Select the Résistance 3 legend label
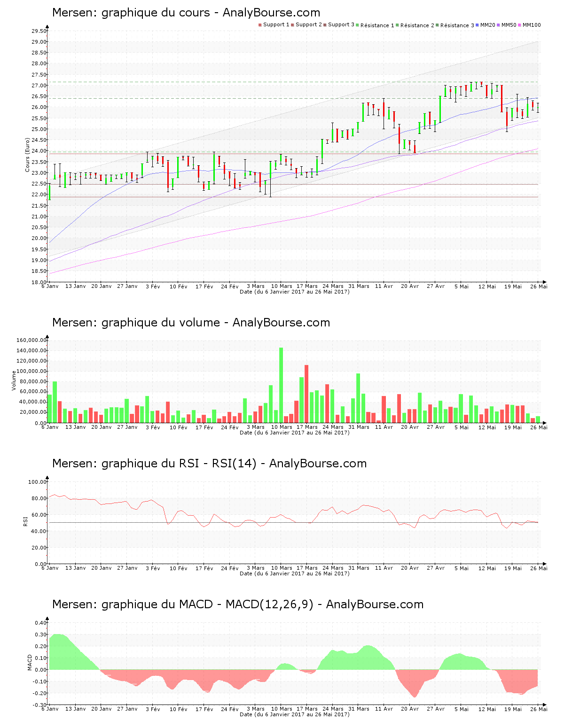 [x=457, y=25]
